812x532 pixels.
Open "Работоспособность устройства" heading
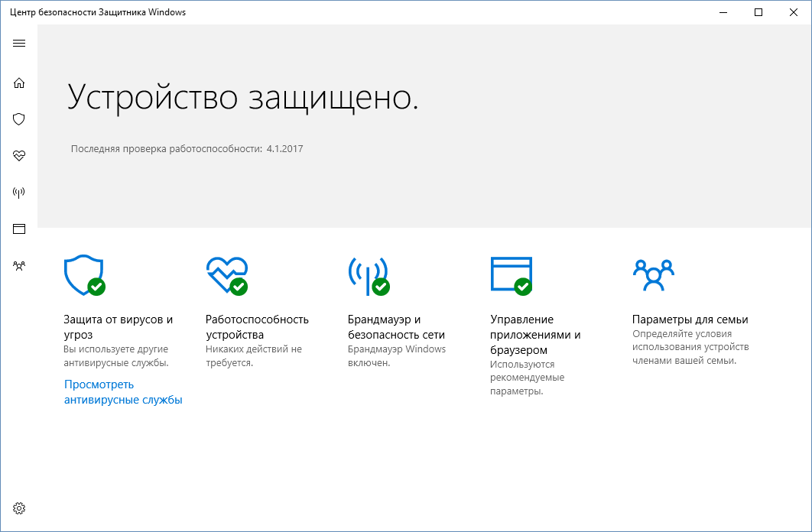pos(258,327)
